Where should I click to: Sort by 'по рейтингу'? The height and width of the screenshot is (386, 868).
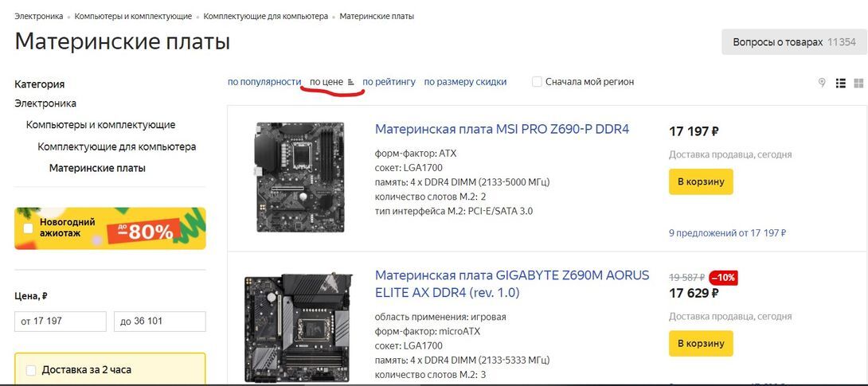point(389,82)
